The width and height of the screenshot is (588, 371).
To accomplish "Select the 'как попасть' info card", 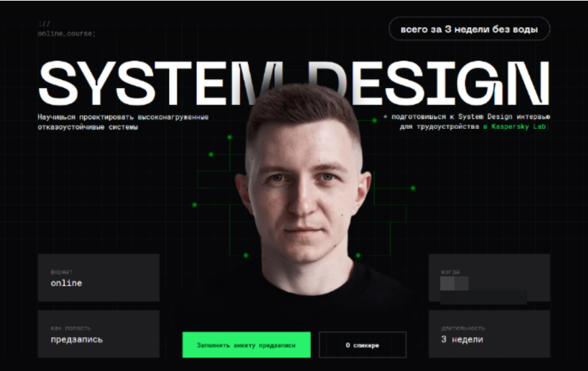I will click(98, 333).
